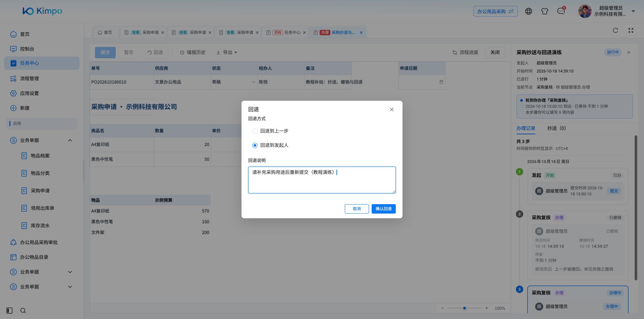Click the globe language icon
This screenshot has height=319, width=644.
pos(529,11)
